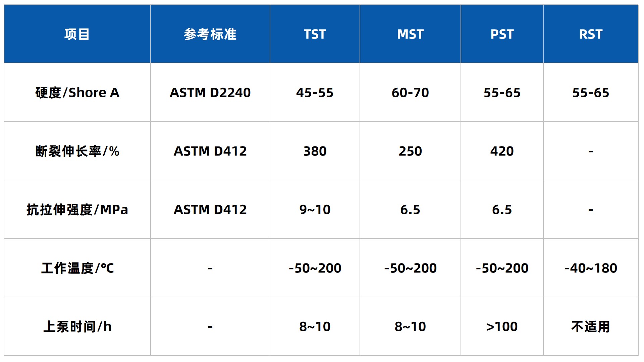Select the 参考标准 header cell
Image resolution: width=644 pixels, height=362 pixels.
210,34
